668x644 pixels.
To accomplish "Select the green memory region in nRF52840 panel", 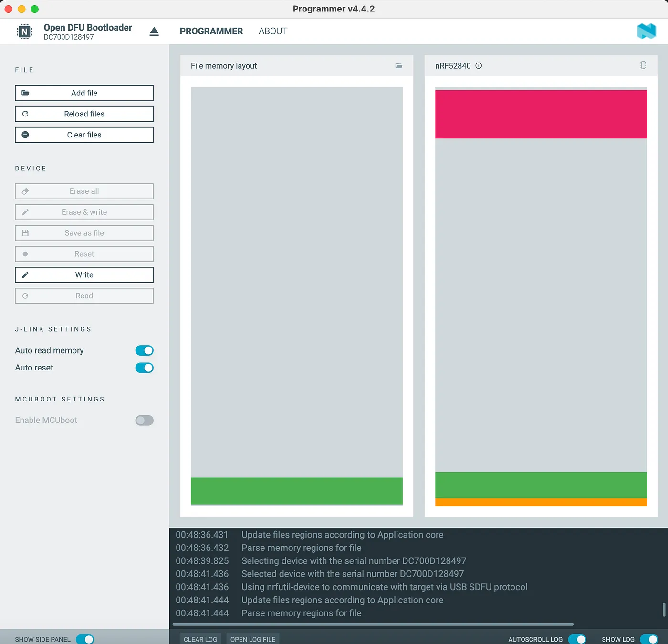I will [x=541, y=485].
